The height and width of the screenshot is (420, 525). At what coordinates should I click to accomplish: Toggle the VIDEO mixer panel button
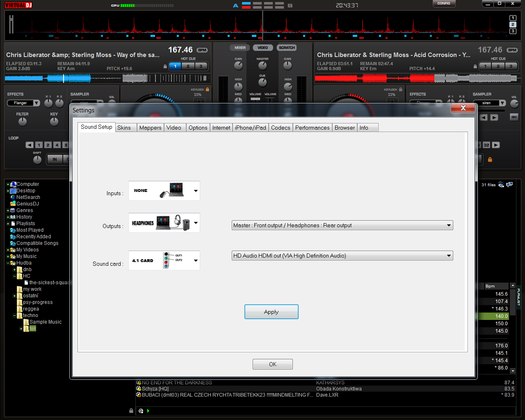tap(262, 48)
